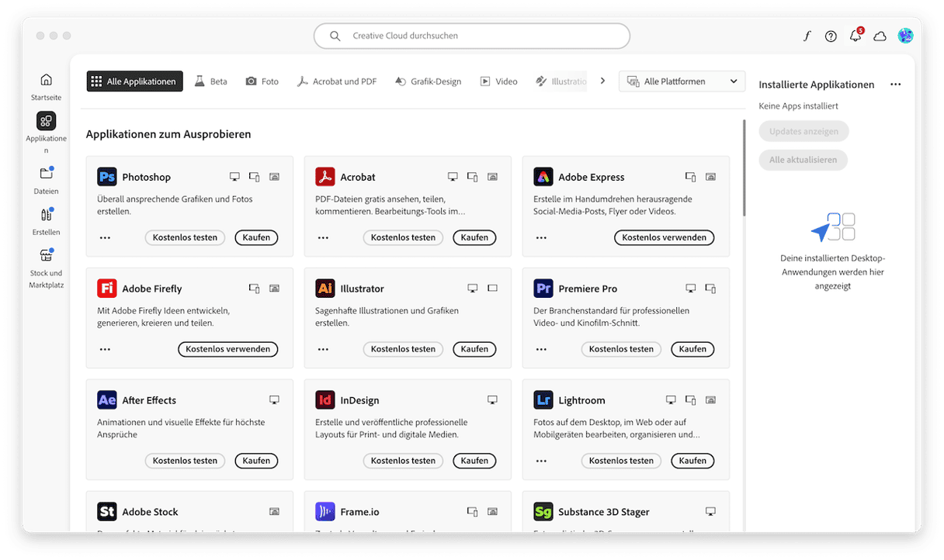Open the three-dot menu on the Photoshop card
944x560 pixels.
click(105, 237)
